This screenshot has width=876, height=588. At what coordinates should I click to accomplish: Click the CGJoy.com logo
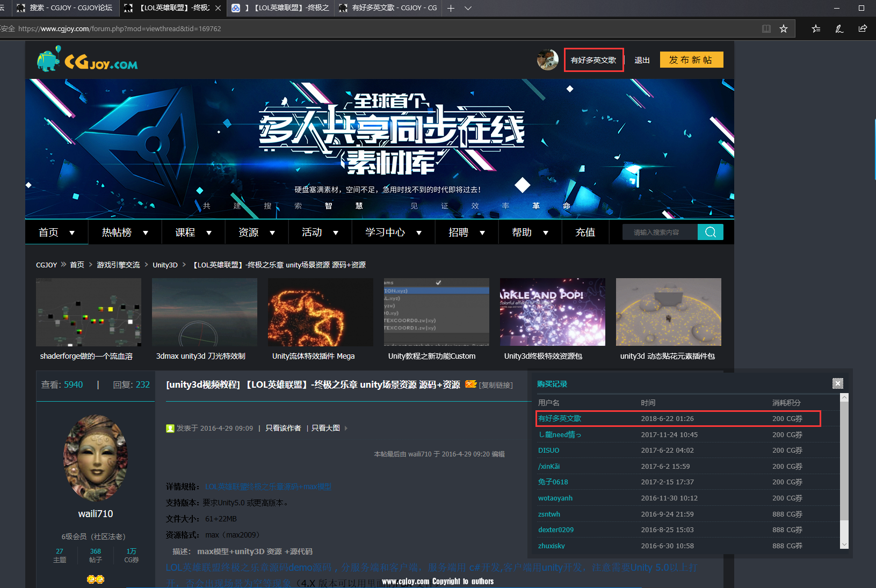point(87,60)
